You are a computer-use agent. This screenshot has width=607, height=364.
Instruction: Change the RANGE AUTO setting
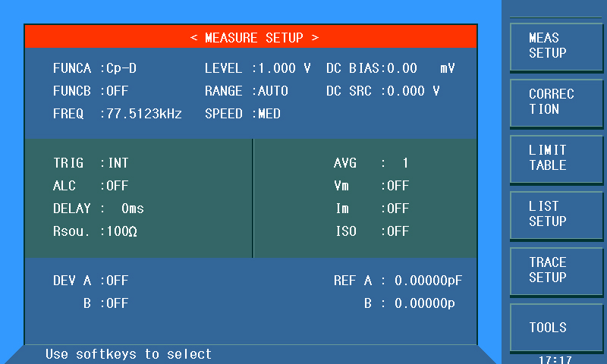273,91
